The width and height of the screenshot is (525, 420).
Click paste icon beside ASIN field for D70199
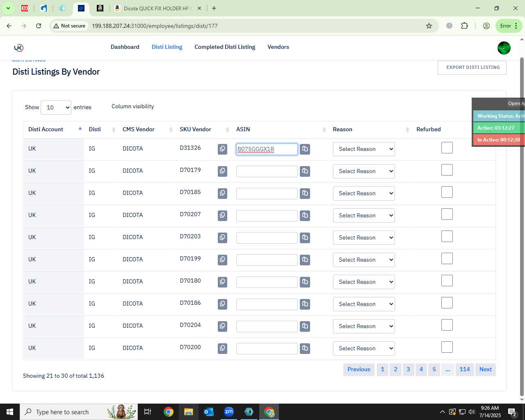305,260
